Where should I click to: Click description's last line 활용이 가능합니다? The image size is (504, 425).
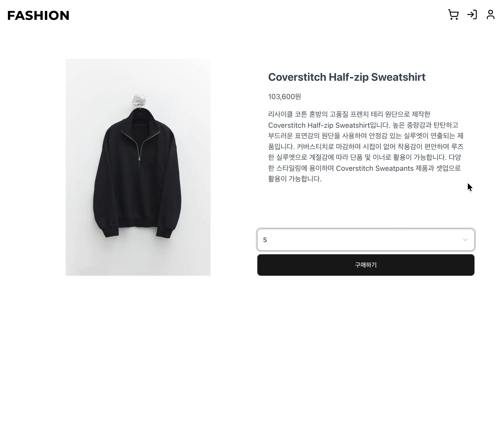pos(295,179)
